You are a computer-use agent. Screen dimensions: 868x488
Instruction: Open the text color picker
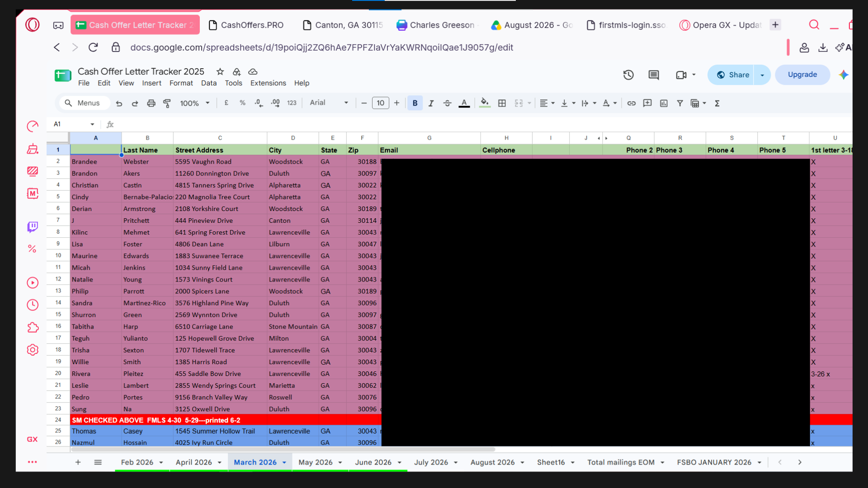(x=464, y=103)
